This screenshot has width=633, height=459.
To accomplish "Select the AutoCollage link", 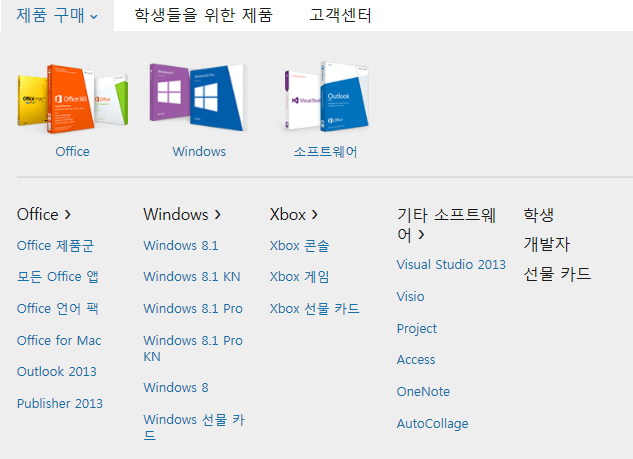I will point(432,423).
